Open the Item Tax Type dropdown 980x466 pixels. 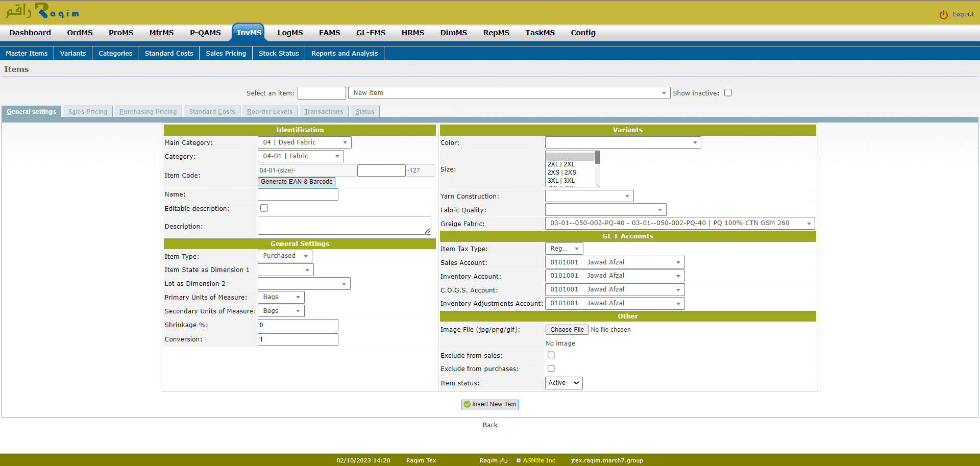(564, 249)
